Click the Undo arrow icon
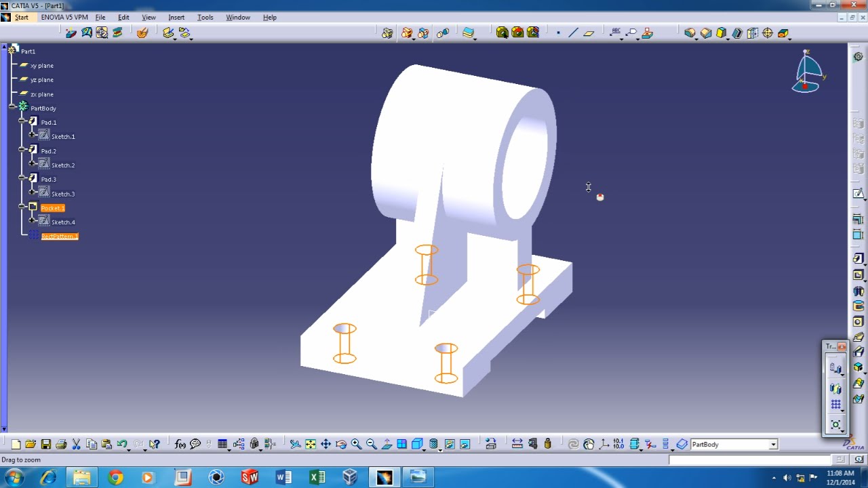 (122, 445)
